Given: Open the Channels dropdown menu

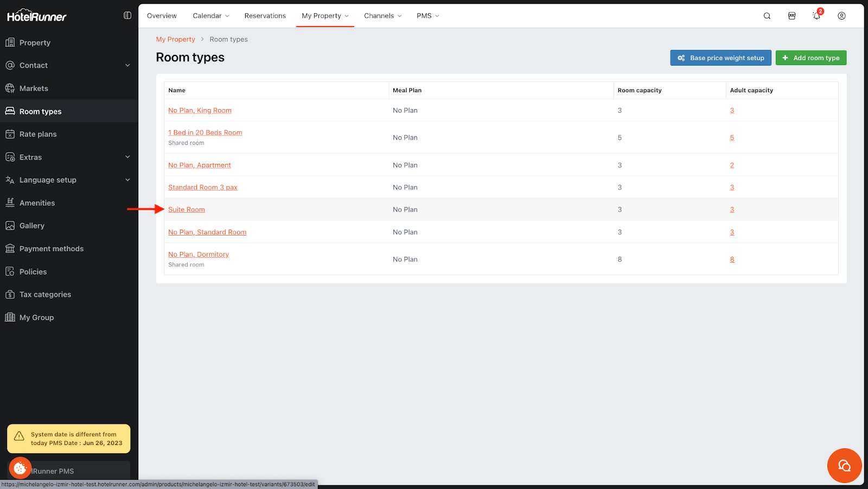Looking at the screenshot, I should [382, 16].
